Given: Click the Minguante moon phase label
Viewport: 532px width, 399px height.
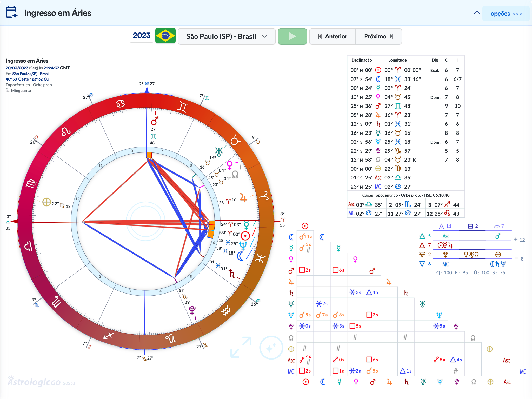Looking at the screenshot, I should (21, 91).
